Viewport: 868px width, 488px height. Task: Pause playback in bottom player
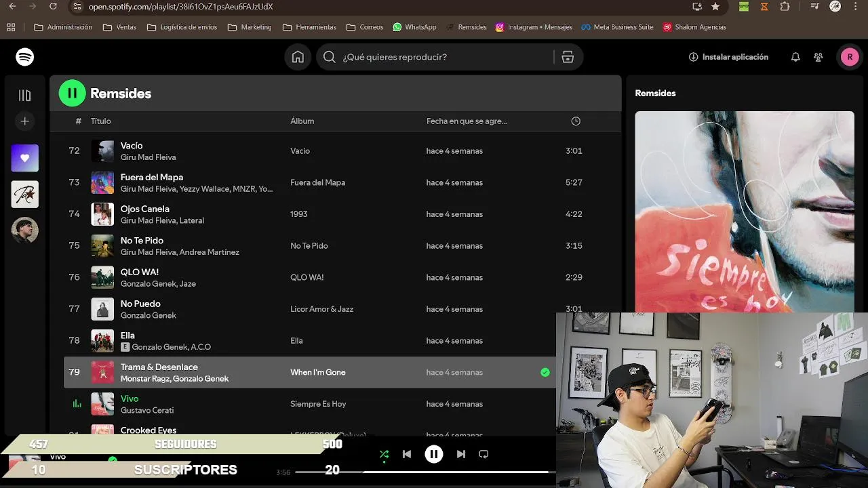coord(434,454)
